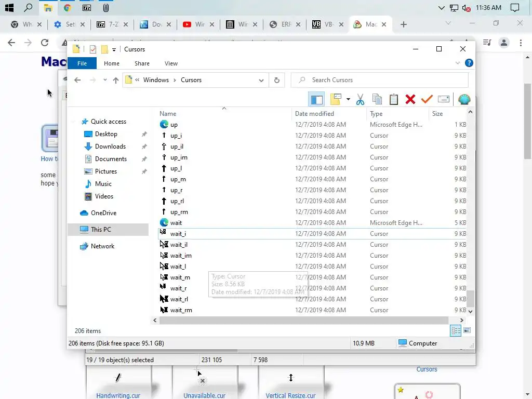Open the blue help question mark

469,63
